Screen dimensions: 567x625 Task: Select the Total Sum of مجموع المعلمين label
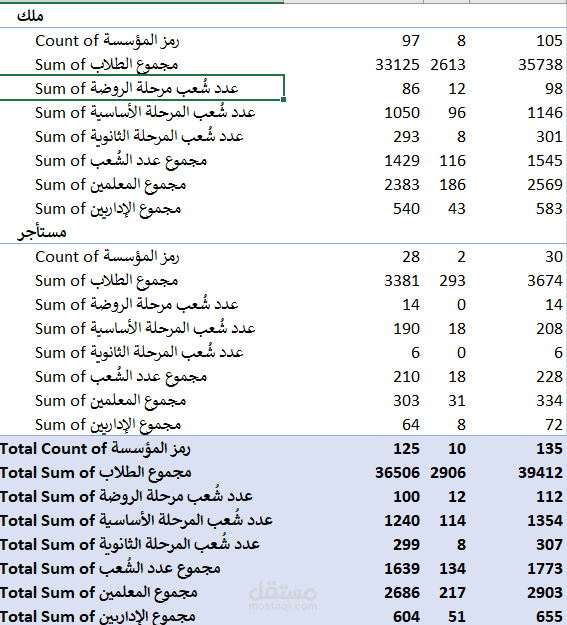coord(98,593)
